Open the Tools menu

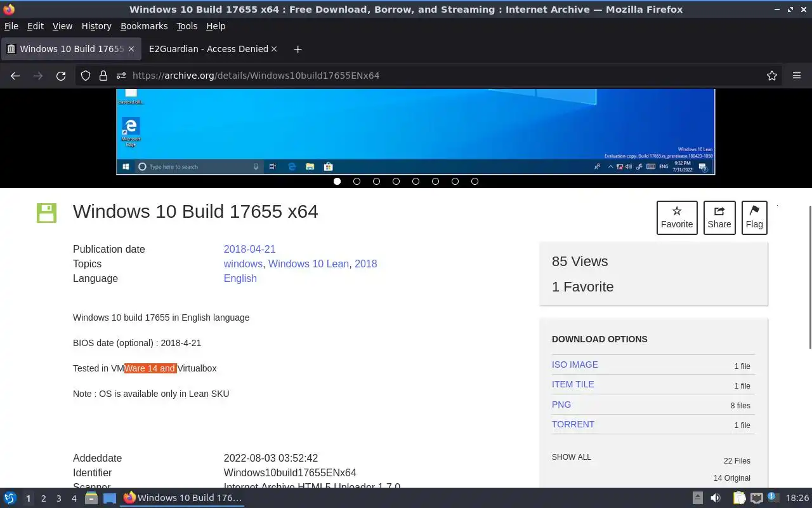(187, 26)
